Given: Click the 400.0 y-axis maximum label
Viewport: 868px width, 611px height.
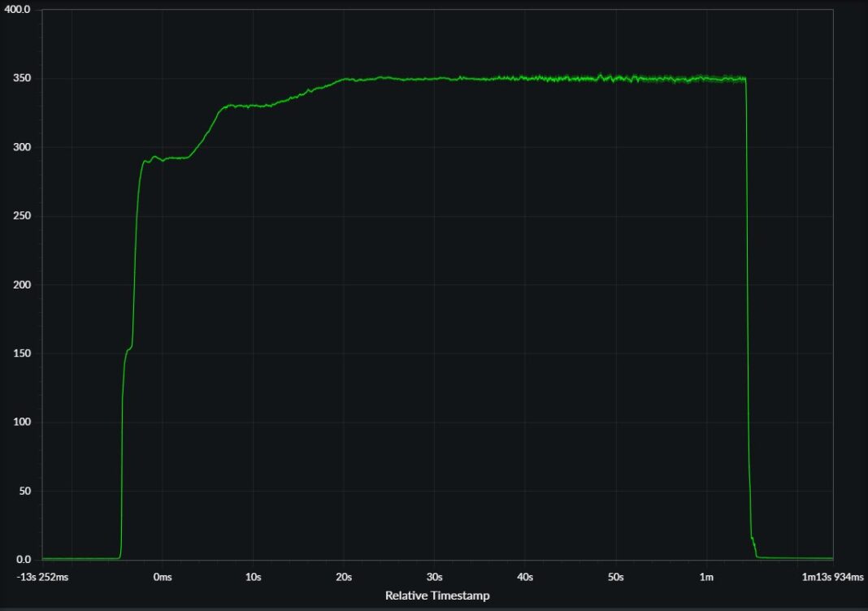Looking at the screenshot, I should coord(17,10).
